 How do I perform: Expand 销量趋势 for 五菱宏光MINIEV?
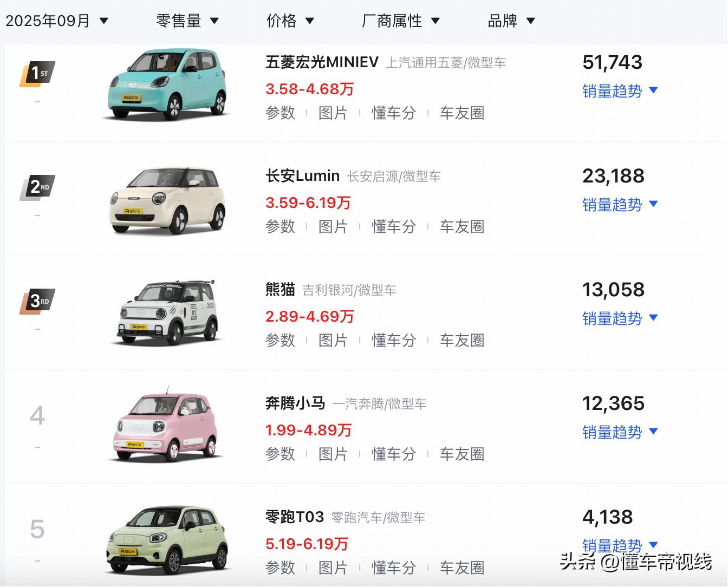pyautogui.click(x=619, y=92)
